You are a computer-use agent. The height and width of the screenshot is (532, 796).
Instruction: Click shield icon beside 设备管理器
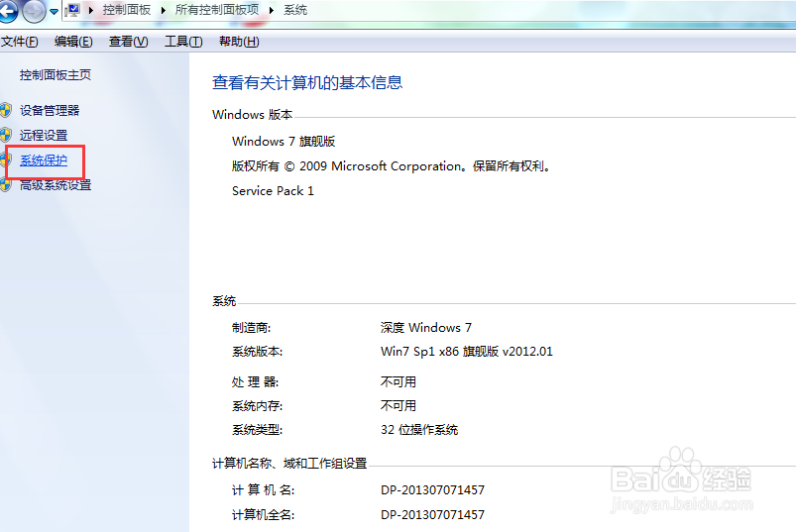point(6,110)
